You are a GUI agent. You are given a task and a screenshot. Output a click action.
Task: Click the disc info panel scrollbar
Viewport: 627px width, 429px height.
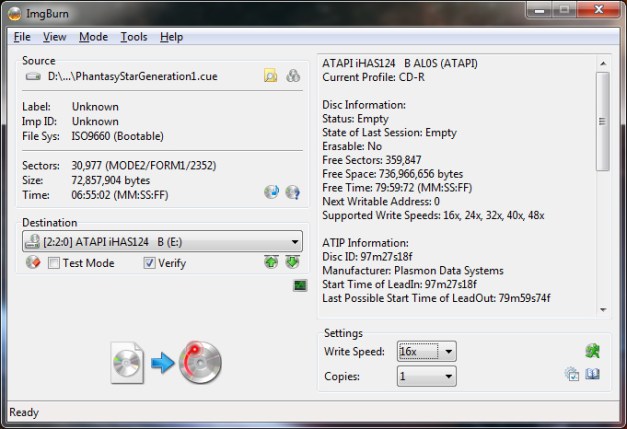pyautogui.click(x=602, y=120)
